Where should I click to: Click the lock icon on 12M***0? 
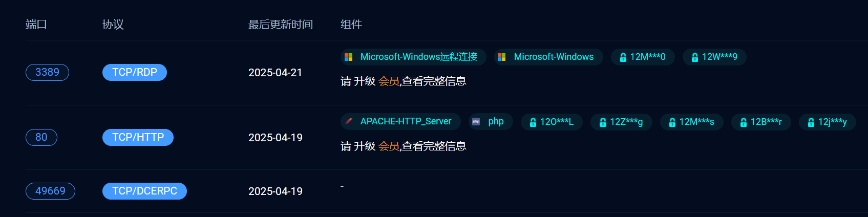coord(623,57)
